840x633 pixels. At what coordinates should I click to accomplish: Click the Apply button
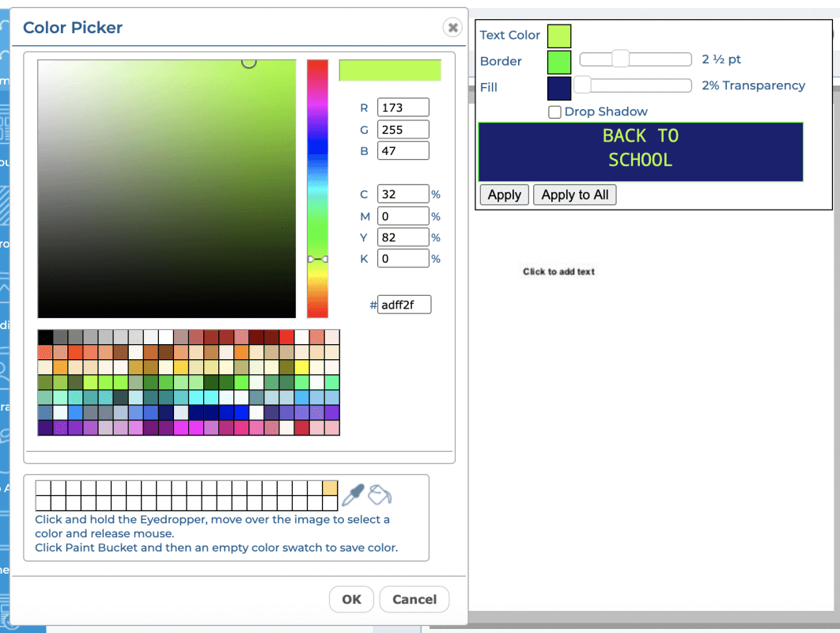504,195
